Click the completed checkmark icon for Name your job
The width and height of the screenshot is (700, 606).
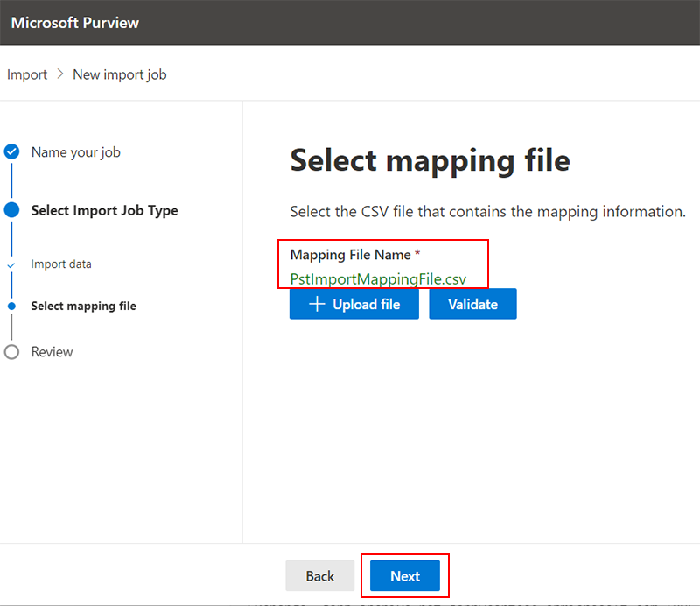coord(11,151)
